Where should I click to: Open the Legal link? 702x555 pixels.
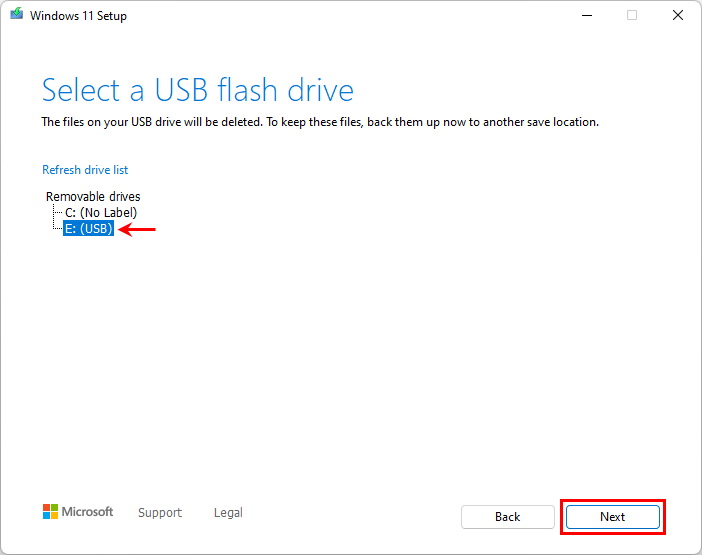228,513
